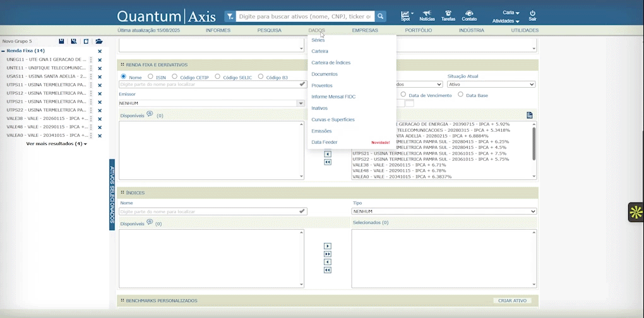The image size is (644, 318).
Task: Open the Situação Atual dropdown showing Ativo
Action: (491, 84)
